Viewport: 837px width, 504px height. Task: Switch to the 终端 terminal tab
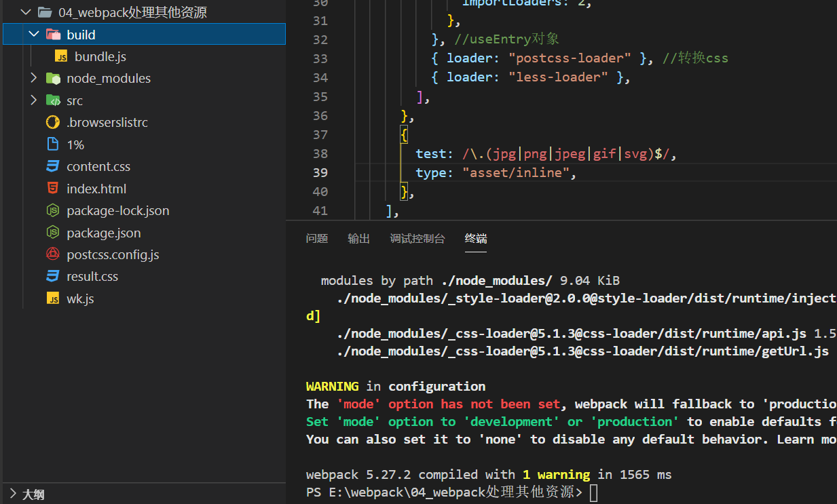476,238
